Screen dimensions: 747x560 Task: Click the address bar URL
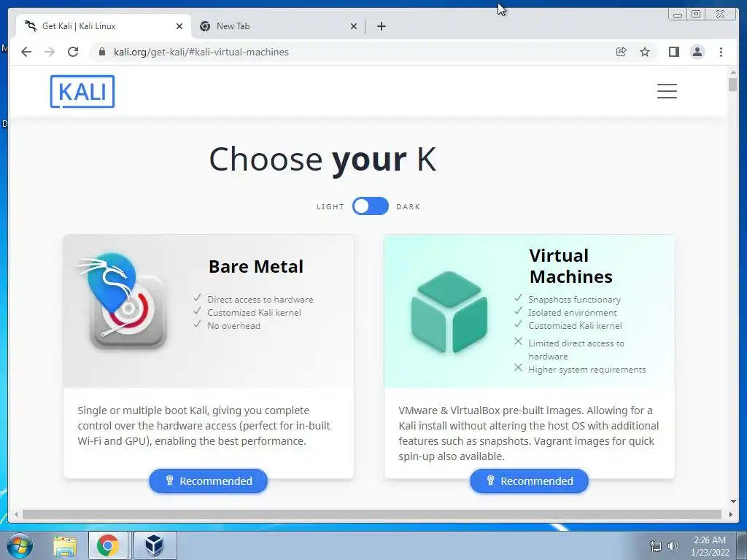coord(201,52)
